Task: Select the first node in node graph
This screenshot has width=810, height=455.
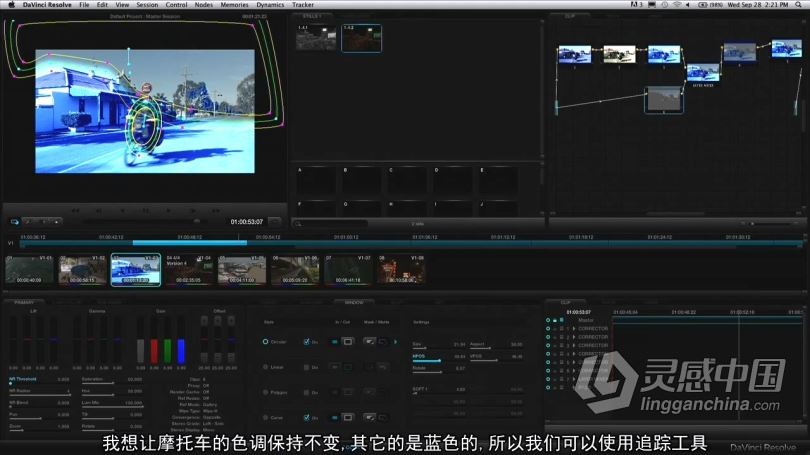Action: click(x=574, y=55)
